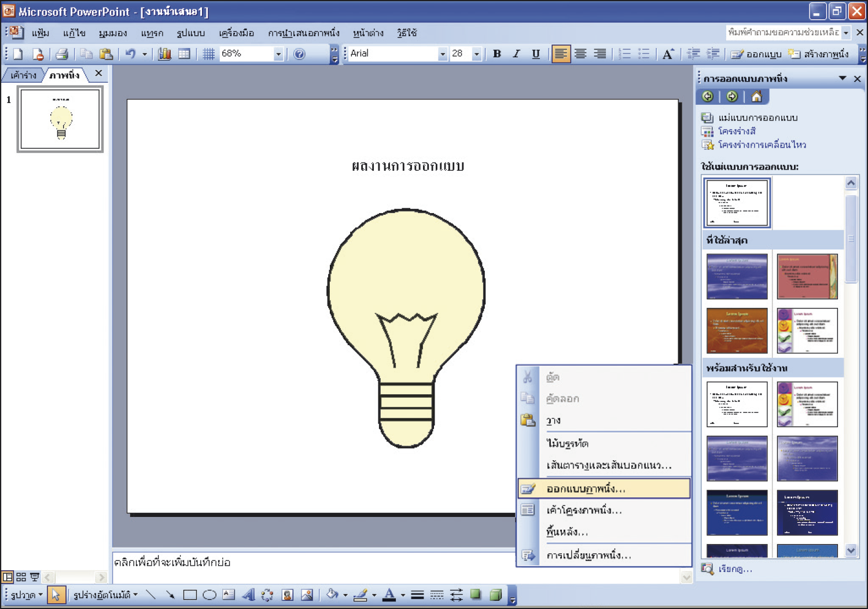Click the task pane Back arrow
The width and height of the screenshot is (868, 609).
pos(707,96)
